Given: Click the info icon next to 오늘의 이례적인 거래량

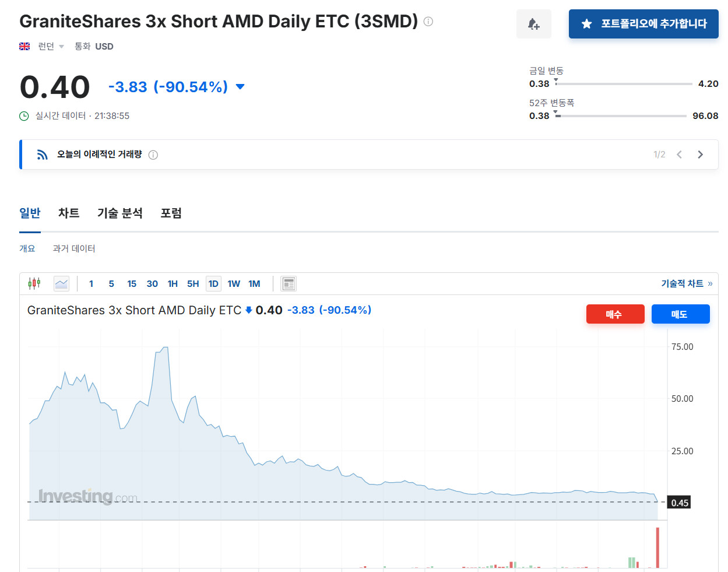Looking at the screenshot, I should click(x=153, y=155).
